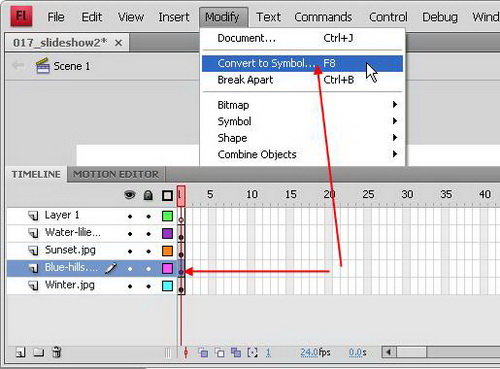Image resolution: width=500 pixels, height=369 pixels.
Task: Expand the Combine Objects submenu
Action: click(x=303, y=154)
